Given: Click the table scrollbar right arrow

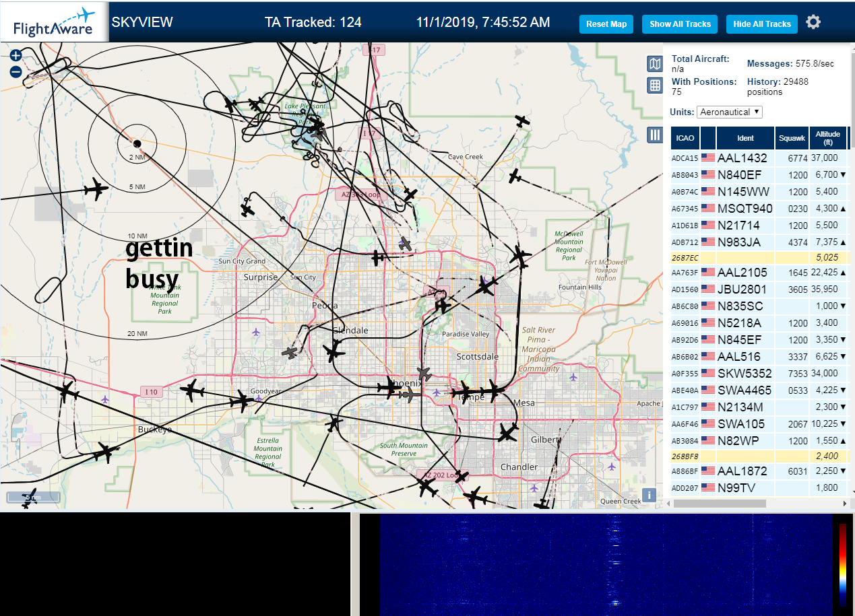Looking at the screenshot, I should coord(845,503).
